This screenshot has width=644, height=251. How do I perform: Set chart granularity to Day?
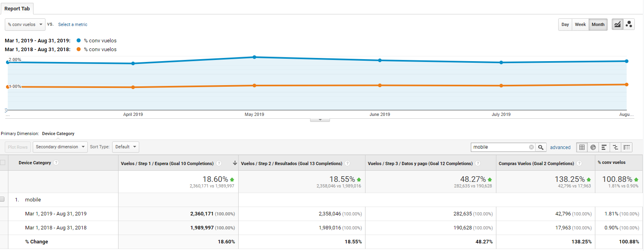(x=565, y=24)
